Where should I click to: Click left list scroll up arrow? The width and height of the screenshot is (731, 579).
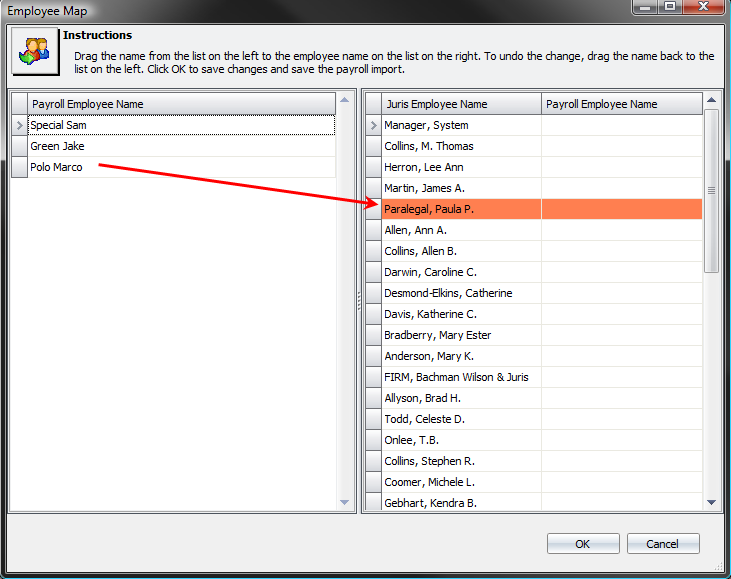(344, 100)
